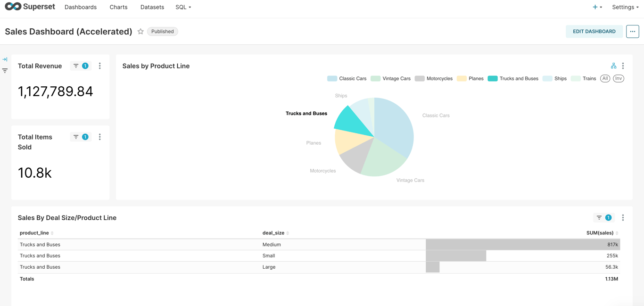Toggle Vintage Cars legend entry
This screenshot has width=644, height=306.
click(391, 79)
